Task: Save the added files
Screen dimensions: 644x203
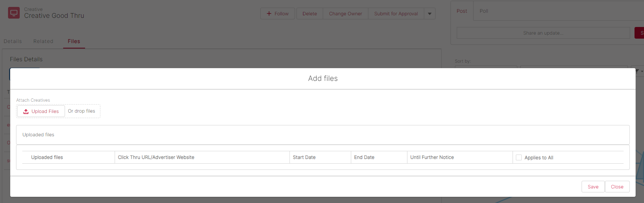Action: (593, 187)
